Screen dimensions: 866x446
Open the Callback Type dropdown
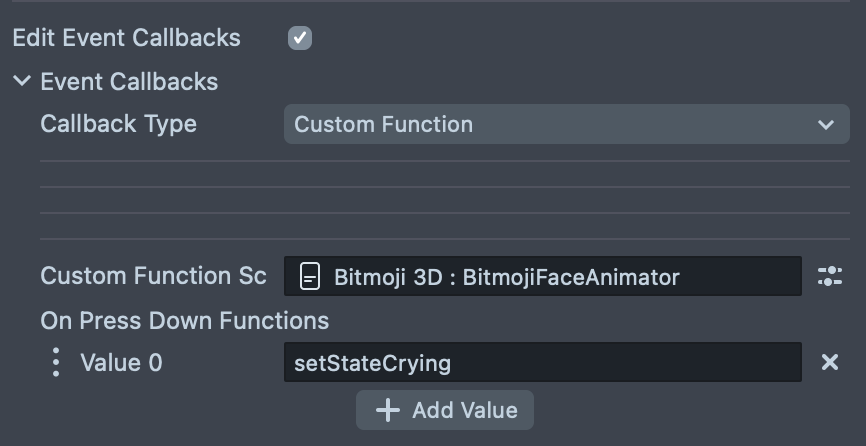(566, 125)
